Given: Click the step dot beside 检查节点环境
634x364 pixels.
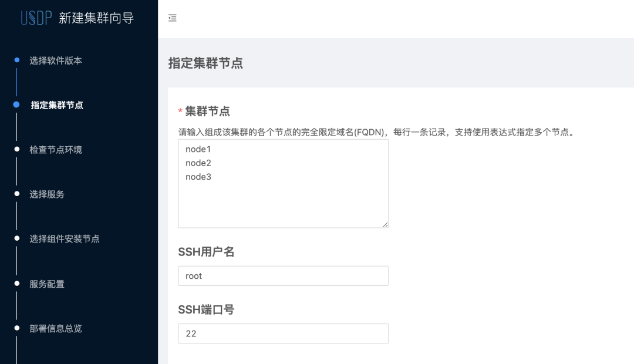Looking at the screenshot, I should (x=17, y=150).
